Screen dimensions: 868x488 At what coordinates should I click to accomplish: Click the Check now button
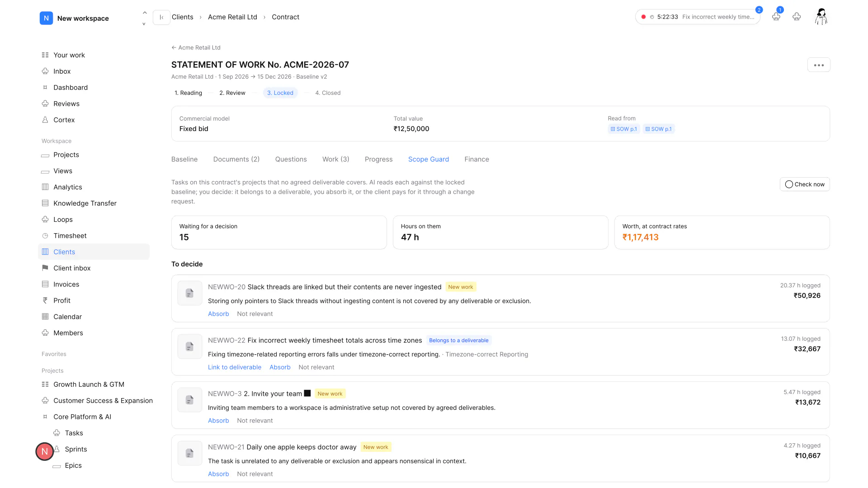tap(805, 184)
